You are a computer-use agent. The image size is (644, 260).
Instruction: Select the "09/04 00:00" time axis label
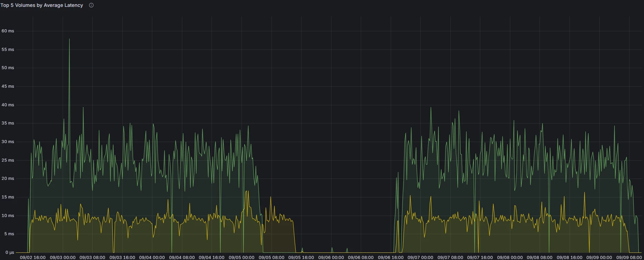pos(152,257)
